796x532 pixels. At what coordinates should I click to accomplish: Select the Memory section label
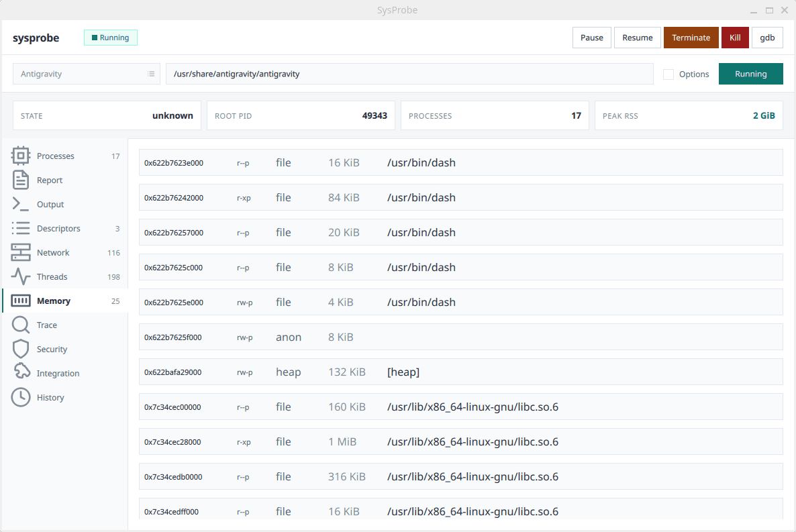click(53, 301)
